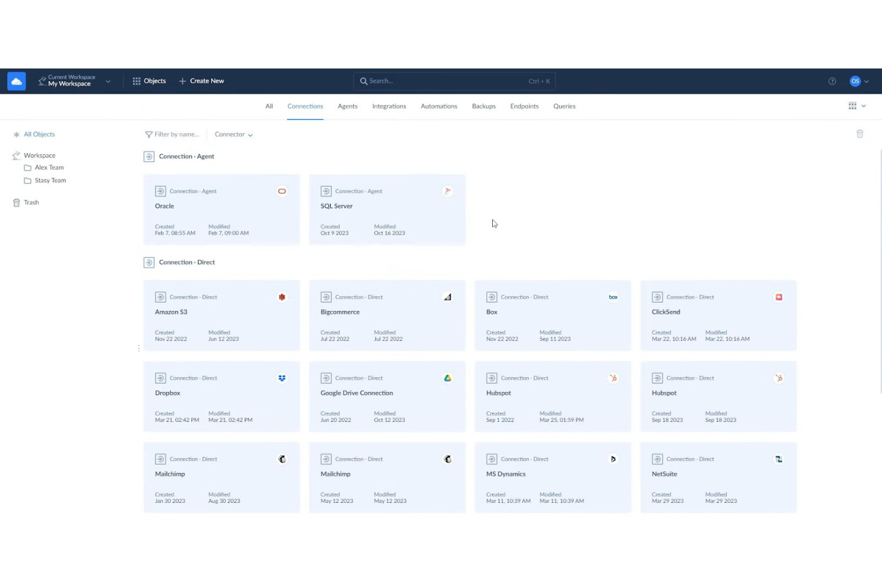Click the MS Dynamics connector icon
The width and height of the screenshot is (882, 588).
[x=613, y=459]
